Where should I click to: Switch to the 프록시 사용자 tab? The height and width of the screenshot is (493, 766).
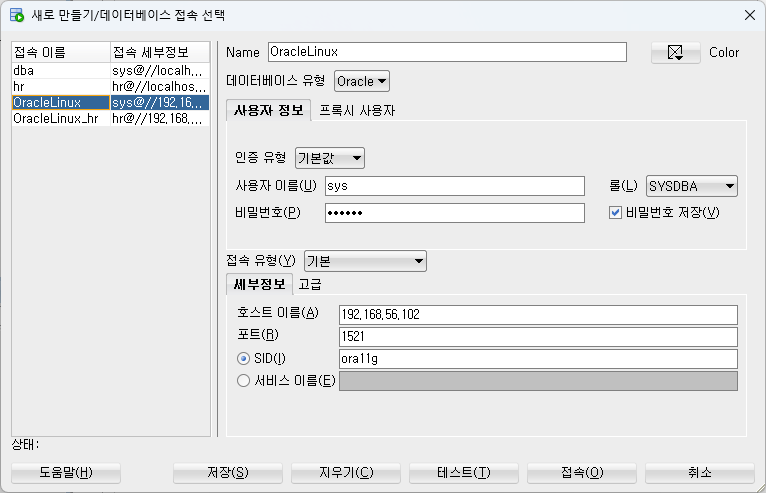(x=357, y=110)
